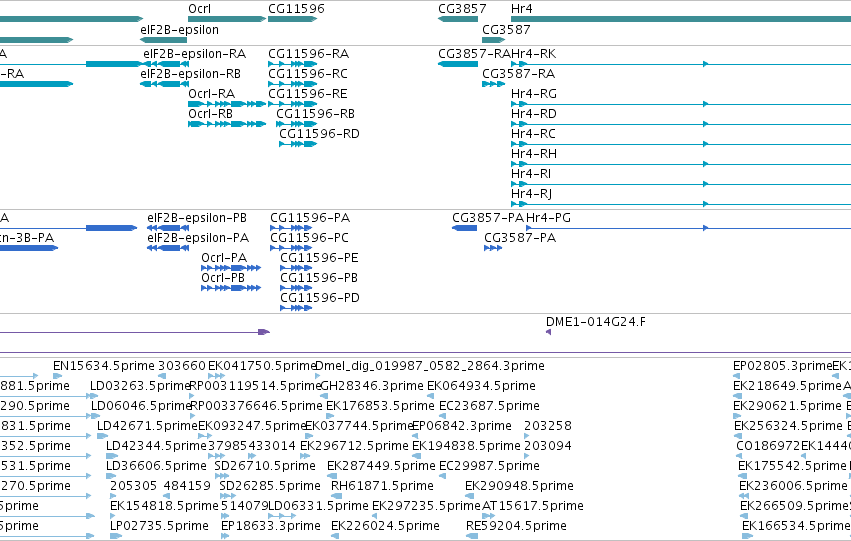Select EST EN15634.5prime
The width and height of the screenshot is (851, 541).
pyautogui.click(x=104, y=366)
